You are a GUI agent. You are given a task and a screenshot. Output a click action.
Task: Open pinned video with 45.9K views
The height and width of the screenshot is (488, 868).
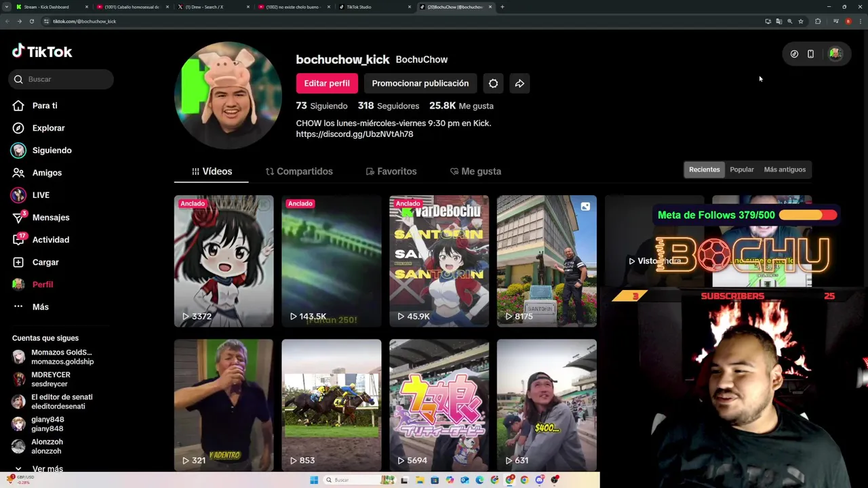click(439, 261)
